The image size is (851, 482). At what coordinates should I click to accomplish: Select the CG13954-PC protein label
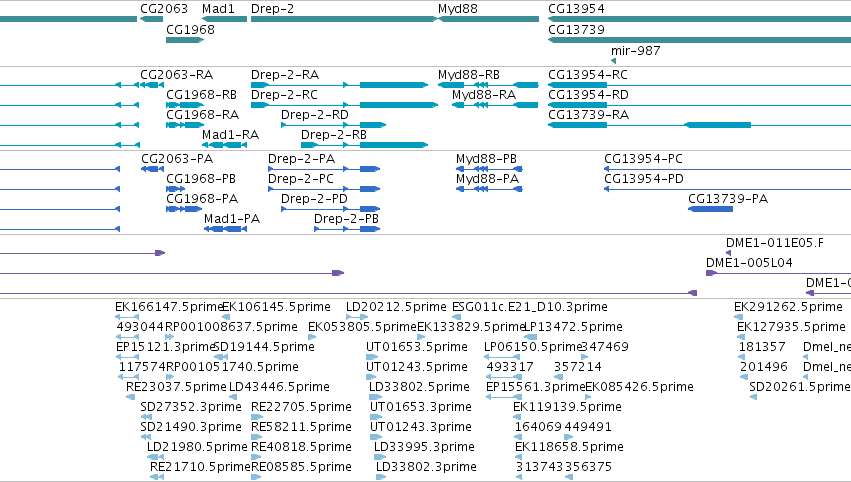(643, 159)
